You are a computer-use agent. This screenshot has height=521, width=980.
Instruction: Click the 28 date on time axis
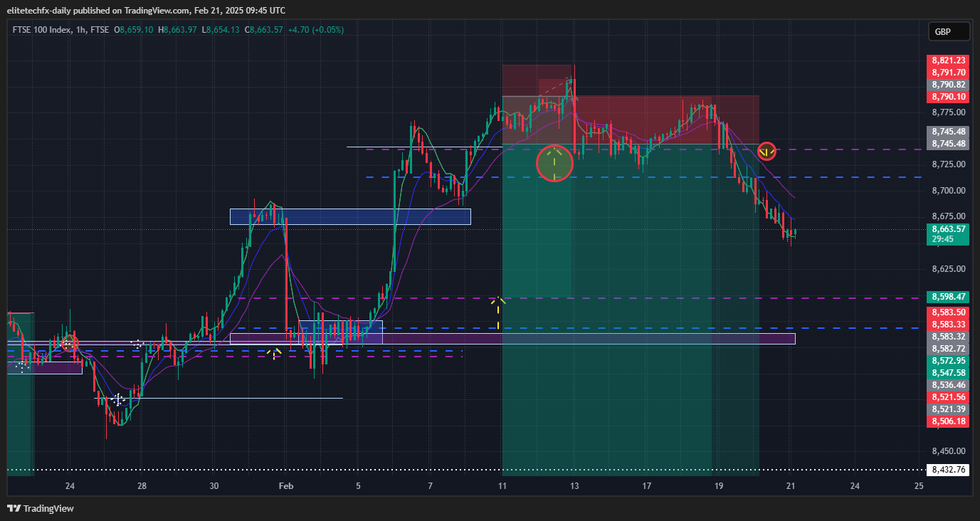point(142,486)
